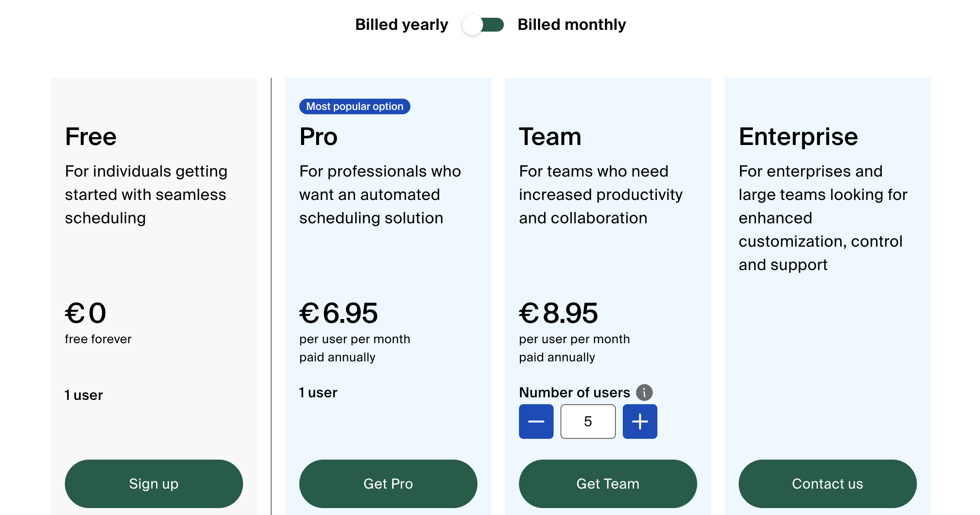
Task: Click the toggle switch knob
Action: click(471, 25)
